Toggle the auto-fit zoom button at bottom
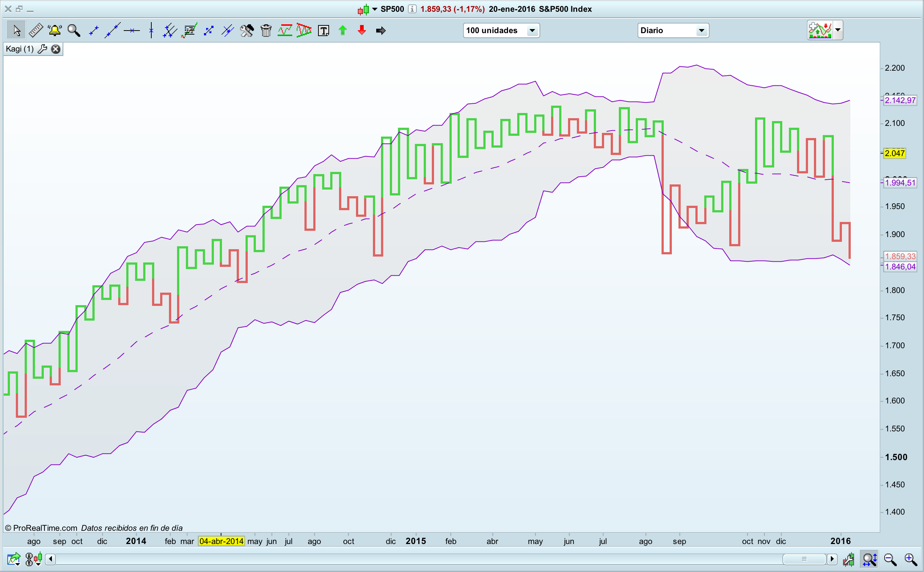 [870, 559]
